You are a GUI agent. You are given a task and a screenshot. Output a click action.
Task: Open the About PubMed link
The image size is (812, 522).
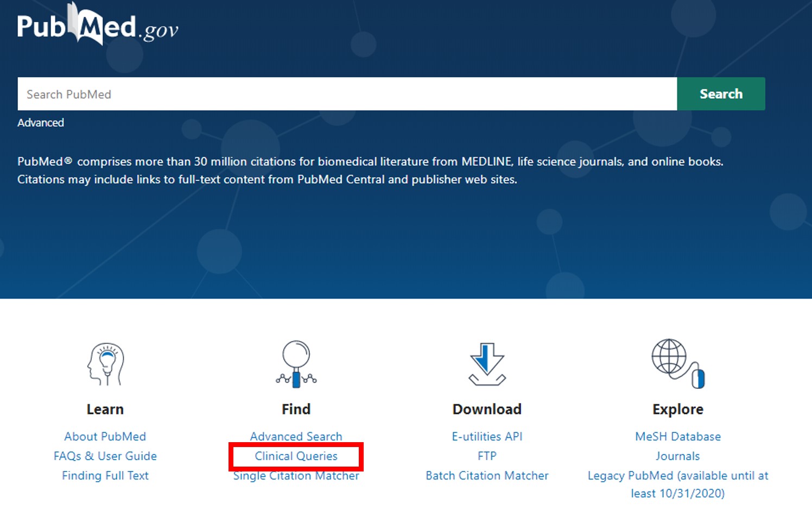(105, 436)
